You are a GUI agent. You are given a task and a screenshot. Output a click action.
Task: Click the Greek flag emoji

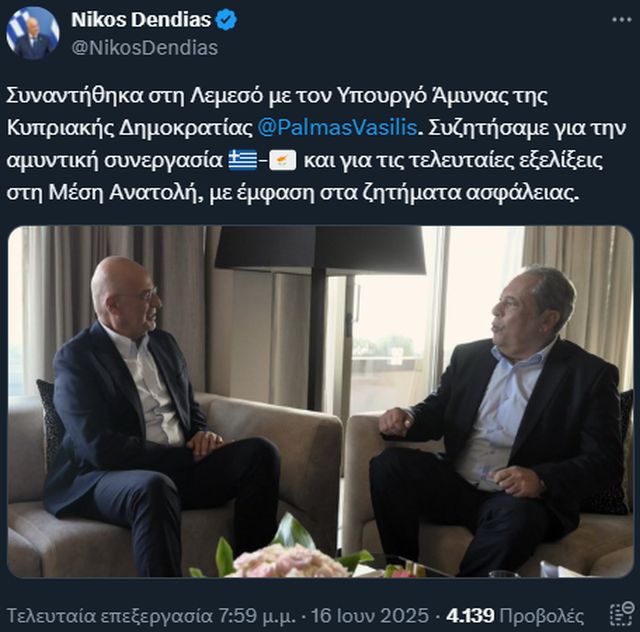pos(242,160)
